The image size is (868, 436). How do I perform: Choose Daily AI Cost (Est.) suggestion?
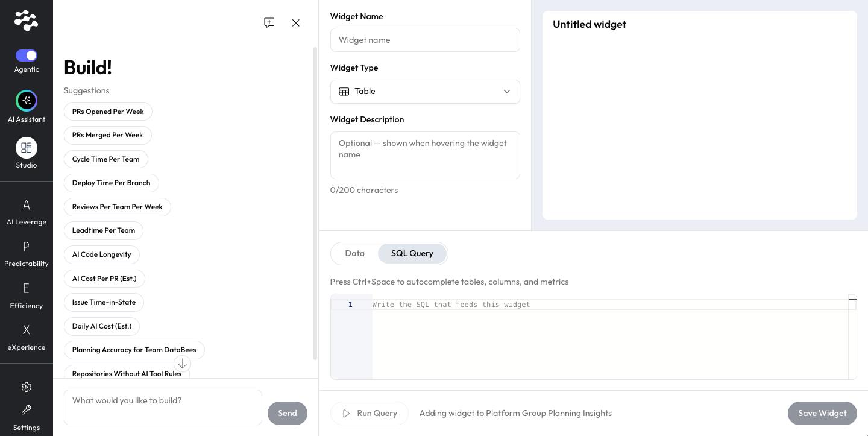click(x=102, y=326)
